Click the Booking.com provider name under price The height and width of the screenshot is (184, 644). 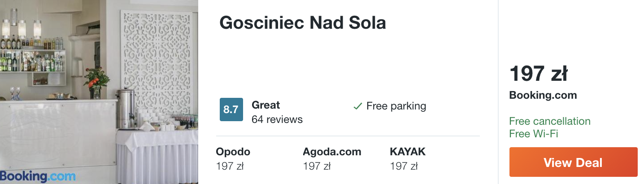[x=543, y=95]
